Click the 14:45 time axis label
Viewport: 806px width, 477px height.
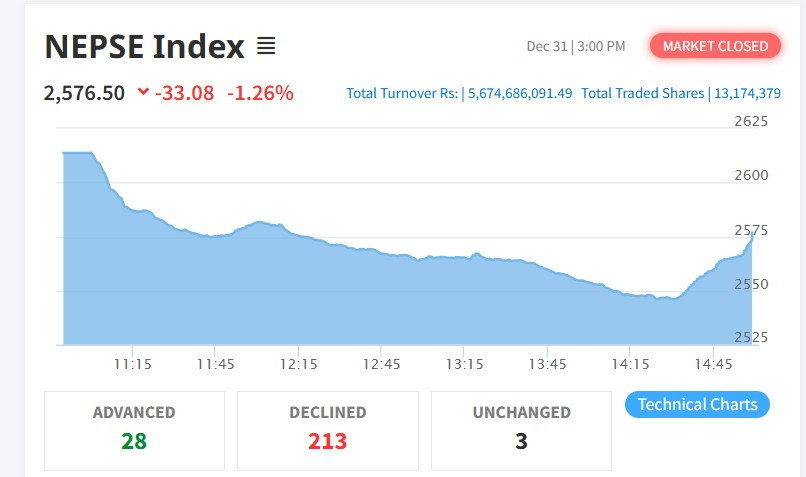[714, 365]
